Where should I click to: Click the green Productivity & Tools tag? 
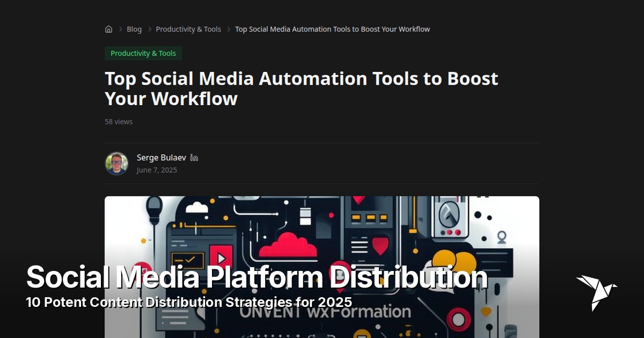143,53
